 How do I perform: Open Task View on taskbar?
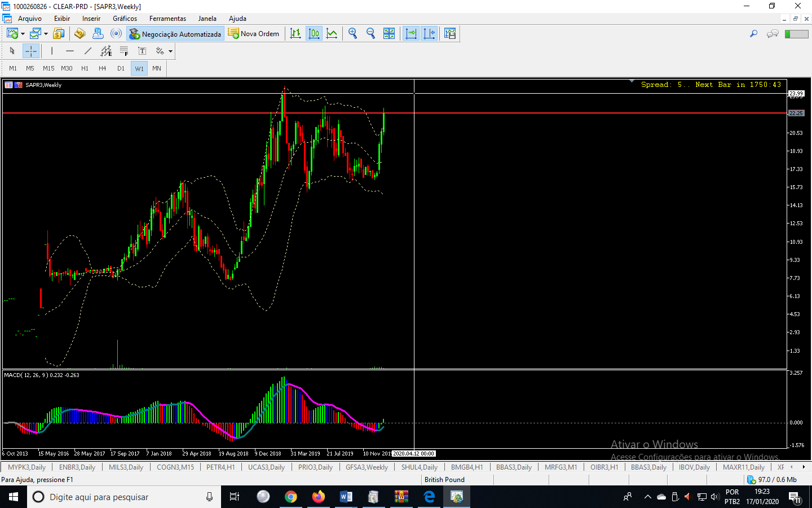pos(235,497)
